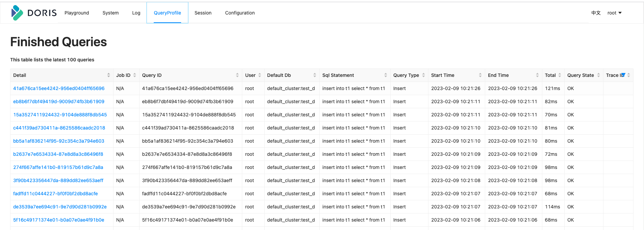Select the QueryProfile tab
This screenshot has width=644, height=230.
(x=167, y=13)
